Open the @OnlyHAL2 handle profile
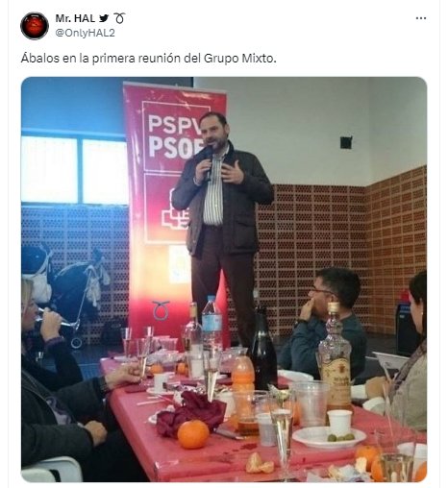Screen dimensions: 448x488 pos(85,33)
